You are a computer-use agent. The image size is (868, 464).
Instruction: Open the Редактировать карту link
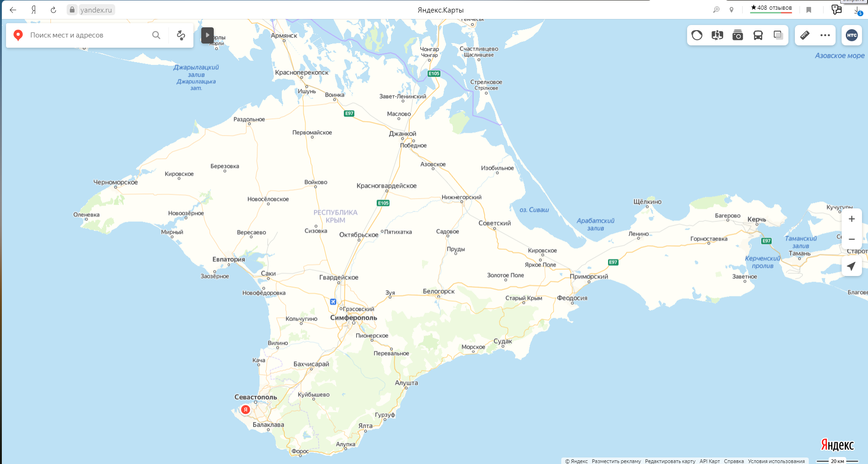tap(670, 461)
